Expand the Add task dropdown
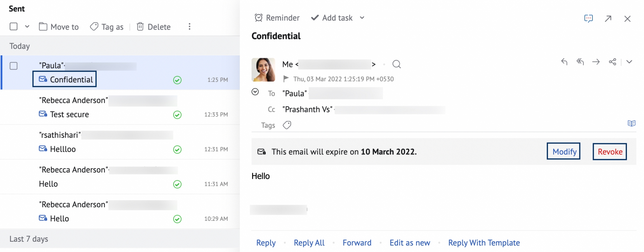Viewport: 644px width, 252px height. point(362,18)
